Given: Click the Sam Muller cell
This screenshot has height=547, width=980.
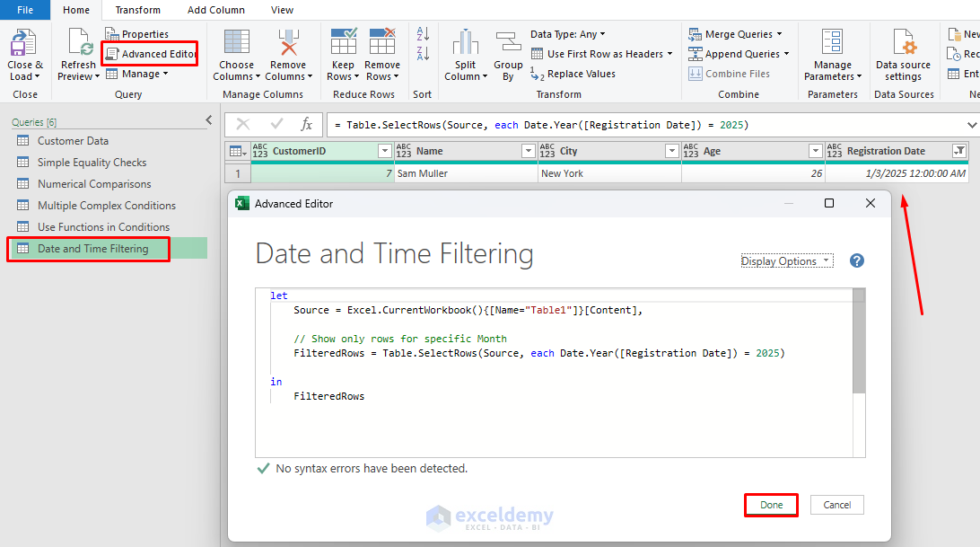Looking at the screenshot, I should pos(467,173).
